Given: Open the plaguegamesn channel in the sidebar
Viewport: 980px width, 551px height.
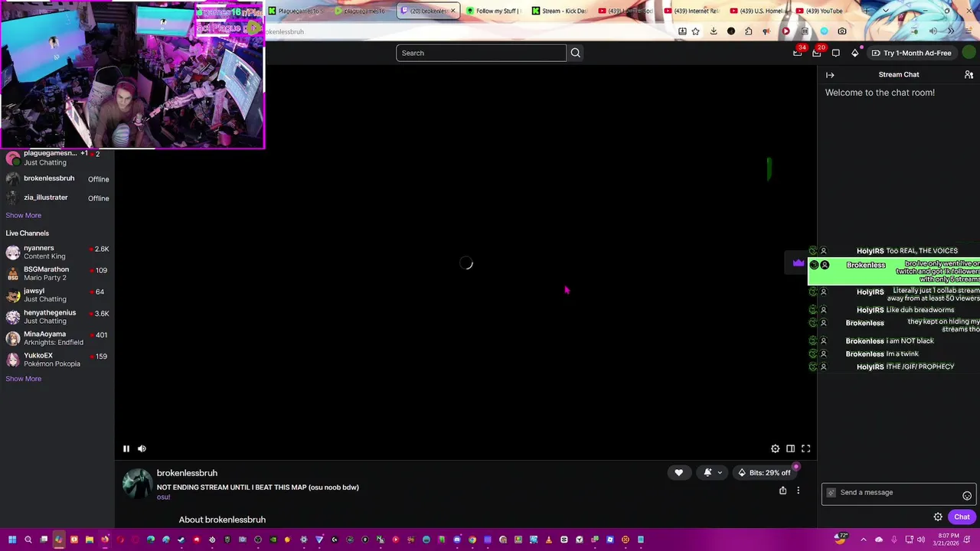Looking at the screenshot, I should tap(57, 158).
